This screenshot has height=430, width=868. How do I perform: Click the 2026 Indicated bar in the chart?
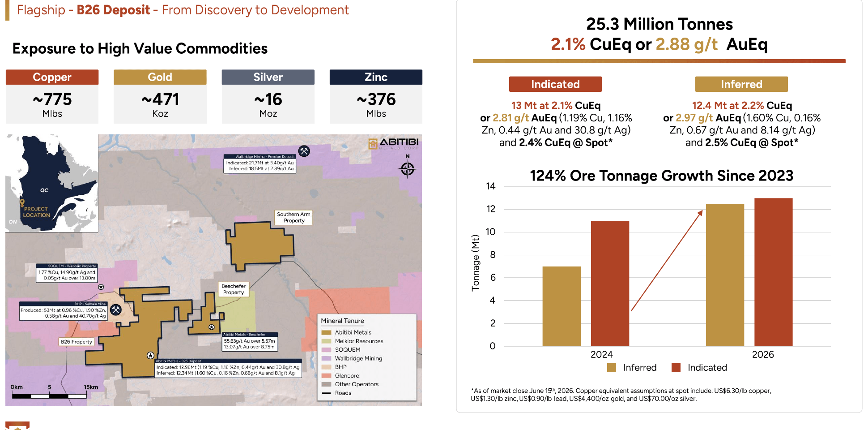[774, 272]
